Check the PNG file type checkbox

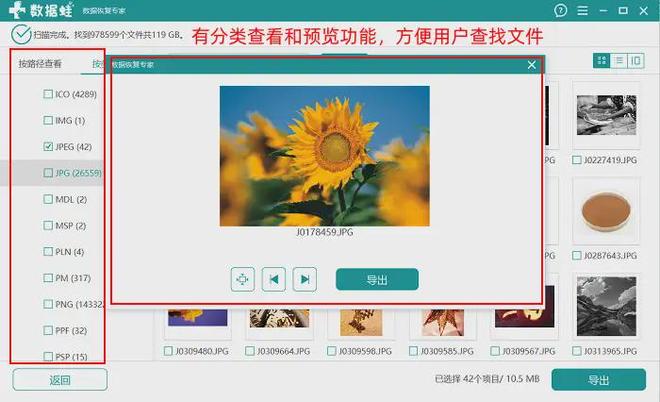[x=48, y=304]
